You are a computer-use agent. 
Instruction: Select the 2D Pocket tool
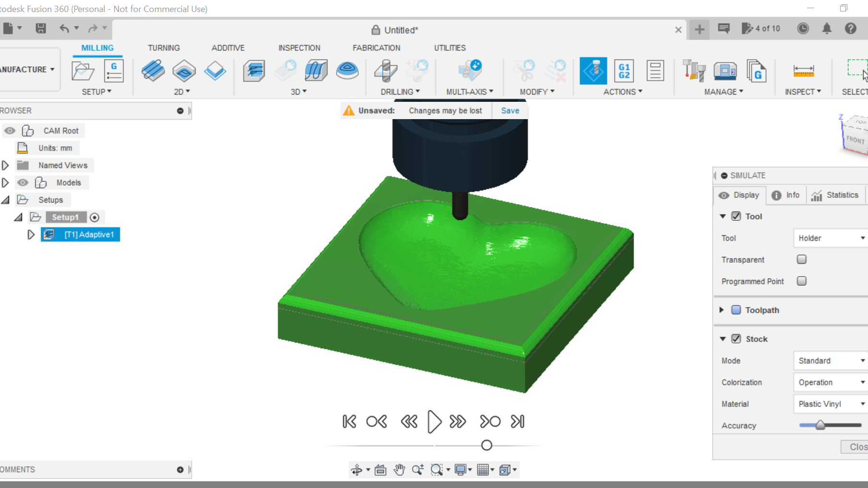(x=184, y=71)
